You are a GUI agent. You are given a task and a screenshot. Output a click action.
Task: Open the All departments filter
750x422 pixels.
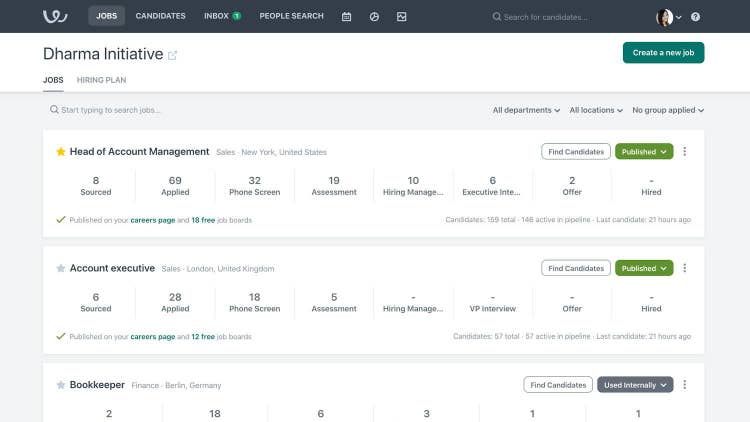pyautogui.click(x=526, y=110)
